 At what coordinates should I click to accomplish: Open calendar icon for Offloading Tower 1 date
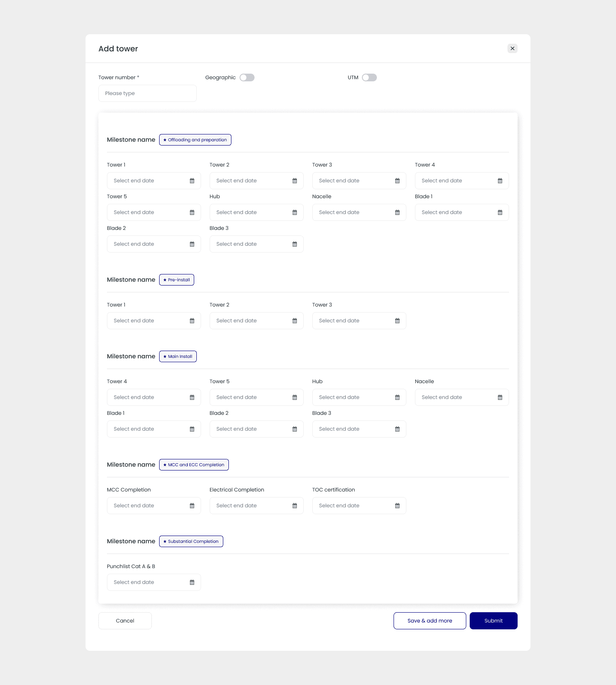[x=192, y=181]
